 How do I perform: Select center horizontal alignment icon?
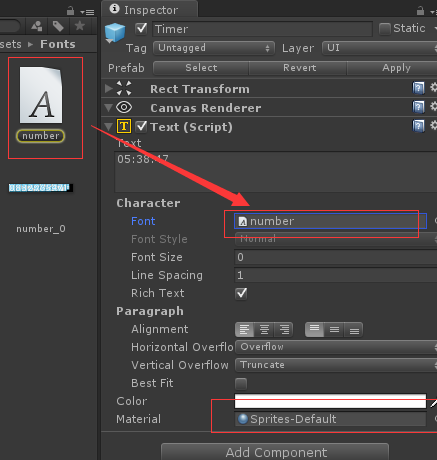click(264, 330)
